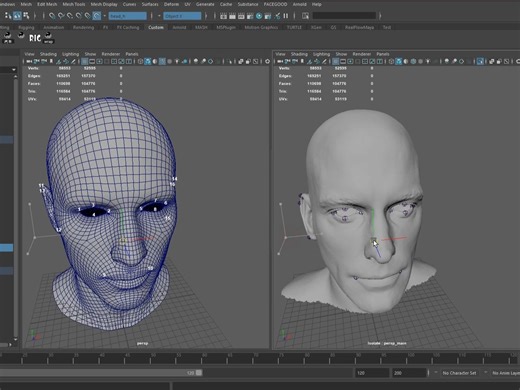The height and width of the screenshot is (390, 520).
Task: Open Mesh Tools menu
Action: (x=74, y=4)
